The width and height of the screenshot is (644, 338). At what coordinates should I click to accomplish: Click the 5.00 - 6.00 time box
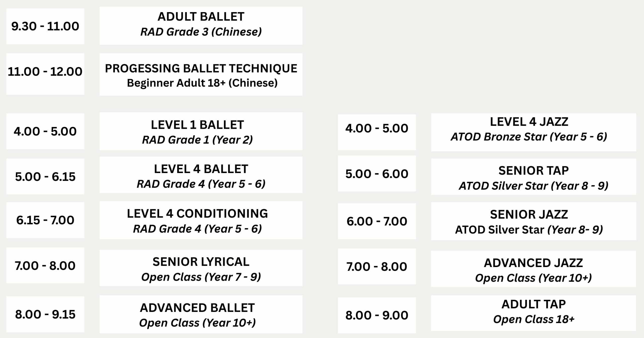click(x=377, y=174)
